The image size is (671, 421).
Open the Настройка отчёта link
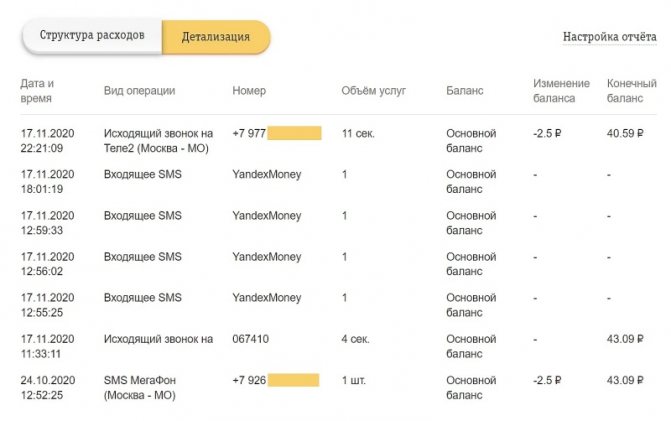pos(609,37)
